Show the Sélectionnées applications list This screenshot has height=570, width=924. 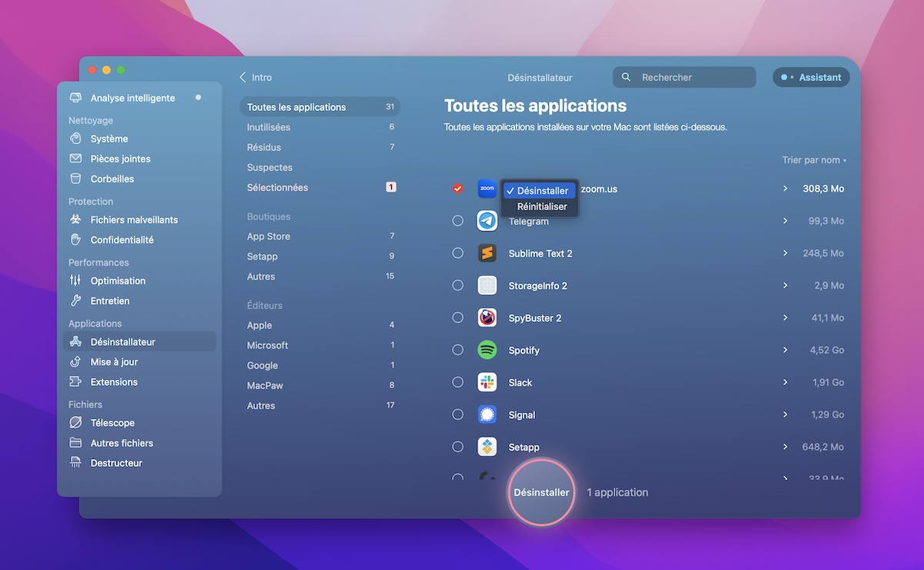click(x=320, y=187)
